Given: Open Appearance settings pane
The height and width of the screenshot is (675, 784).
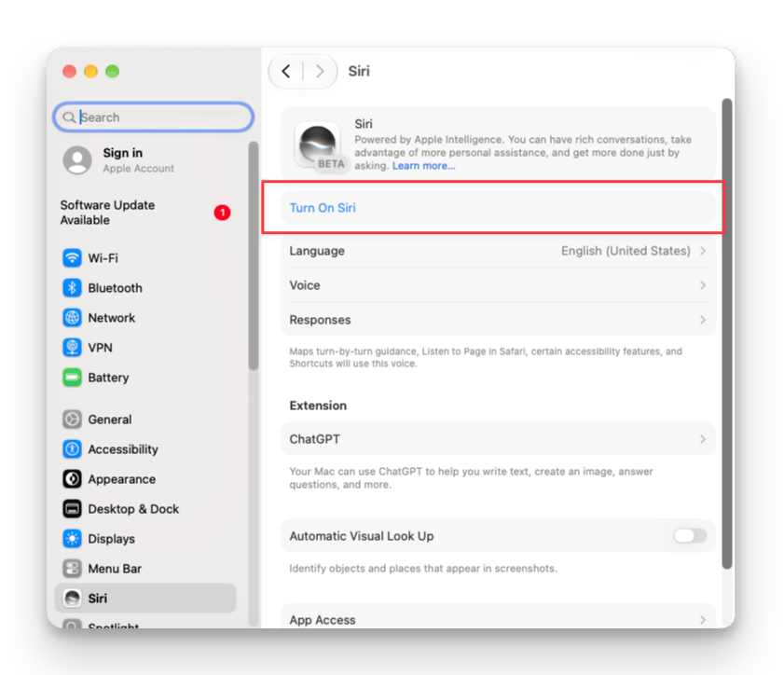Looking at the screenshot, I should (x=145, y=479).
